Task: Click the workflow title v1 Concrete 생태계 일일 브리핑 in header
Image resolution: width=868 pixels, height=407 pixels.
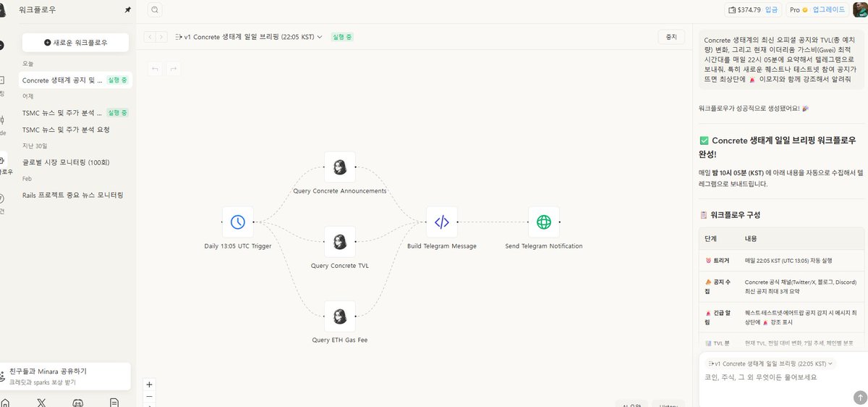Action: click(249, 37)
